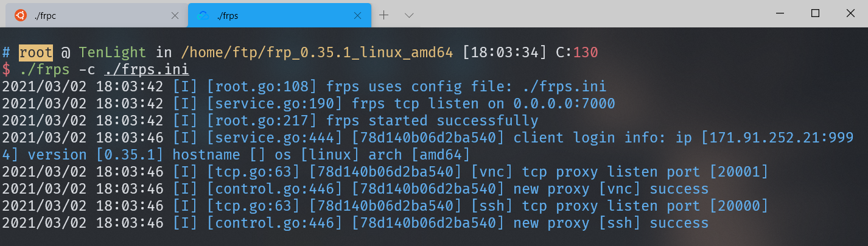Open a new tab with the plus button

pyautogui.click(x=384, y=15)
